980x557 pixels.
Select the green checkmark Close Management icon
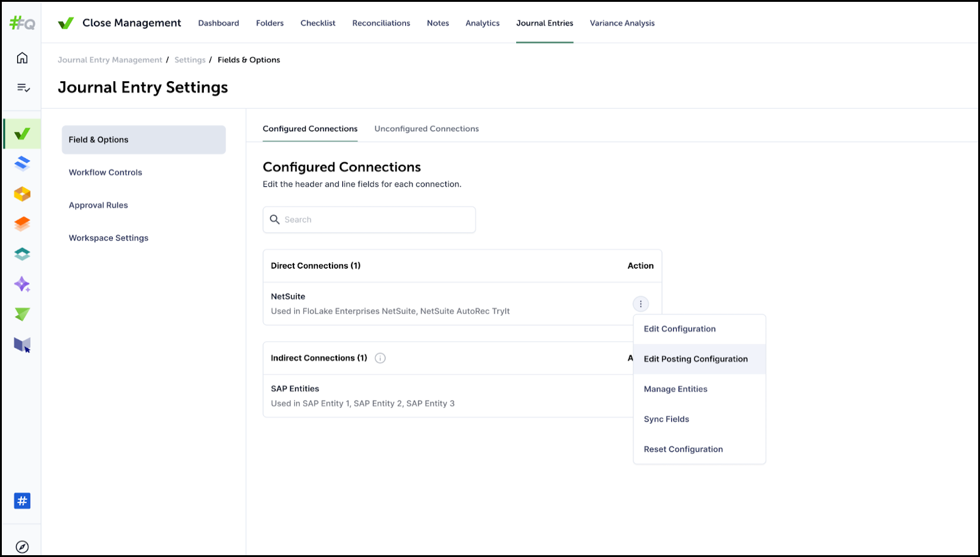tap(22, 134)
